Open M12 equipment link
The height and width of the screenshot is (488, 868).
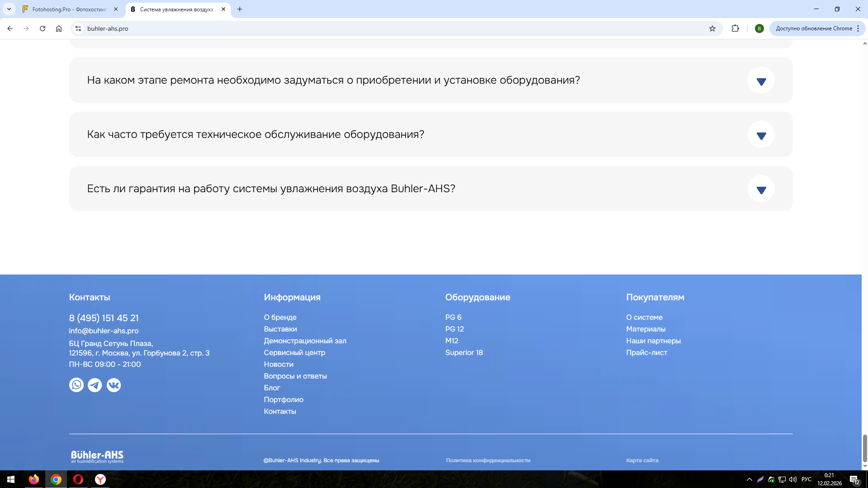tap(452, 341)
